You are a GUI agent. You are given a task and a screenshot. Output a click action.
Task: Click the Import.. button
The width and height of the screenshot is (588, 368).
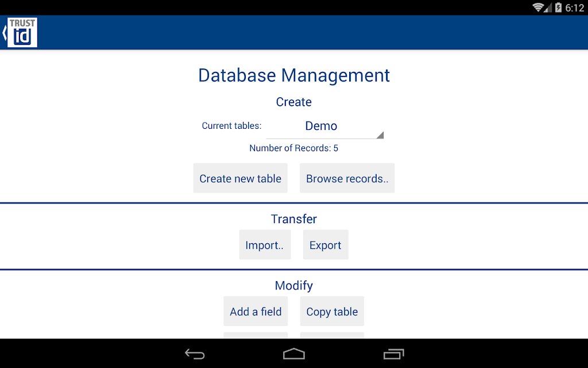[265, 245]
